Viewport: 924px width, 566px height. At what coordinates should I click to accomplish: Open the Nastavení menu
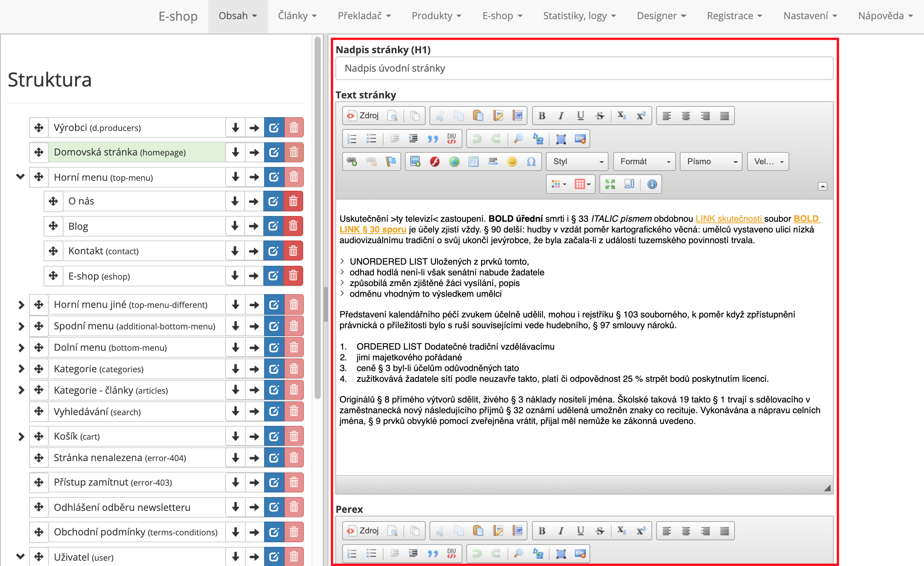point(810,16)
